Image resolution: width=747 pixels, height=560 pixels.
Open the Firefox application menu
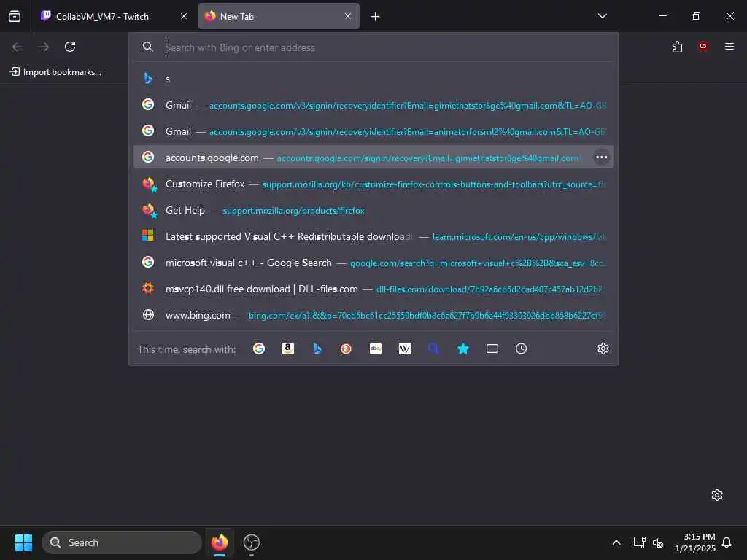coord(729,47)
